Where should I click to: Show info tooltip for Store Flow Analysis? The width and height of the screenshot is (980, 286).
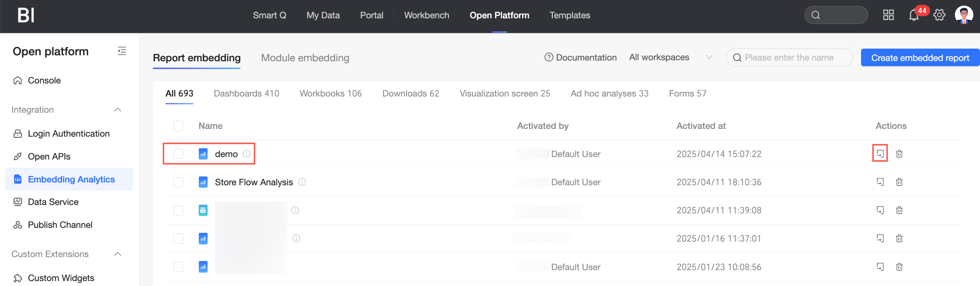coord(302,182)
